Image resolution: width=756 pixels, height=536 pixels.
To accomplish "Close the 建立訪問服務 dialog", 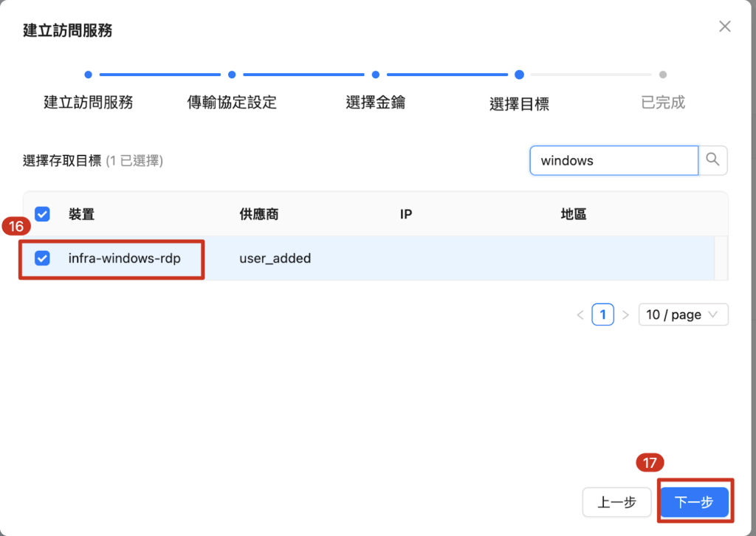I will pos(724,27).
